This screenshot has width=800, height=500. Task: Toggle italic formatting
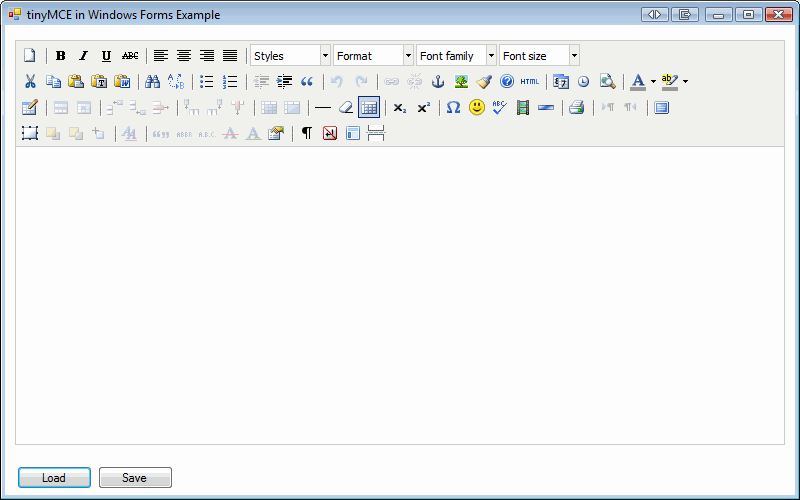tap(83, 56)
